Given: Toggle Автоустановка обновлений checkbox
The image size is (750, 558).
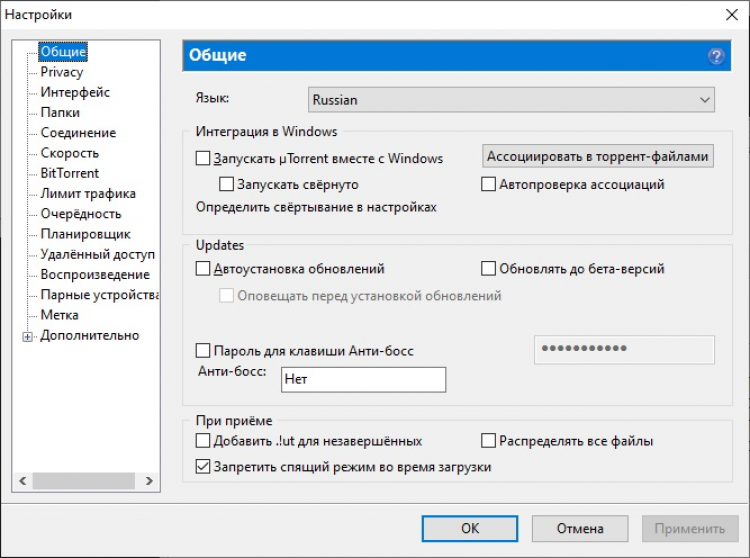Looking at the screenshot, I should [204, 269].
